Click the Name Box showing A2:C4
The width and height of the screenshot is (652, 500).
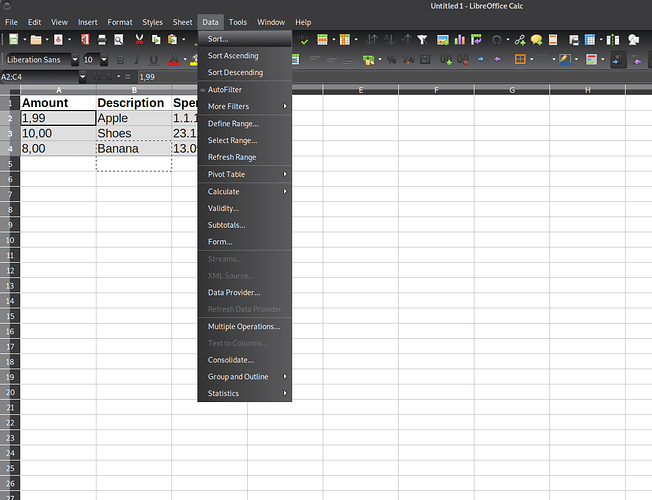tap(39, 77)
